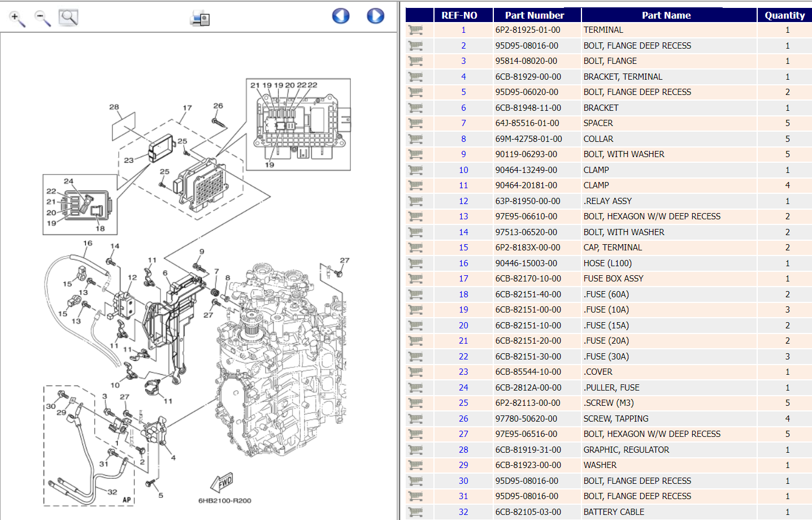Add FUSE BOX ASSY to cart
This screenshot has height=520, width=812.
click(417, 278)
